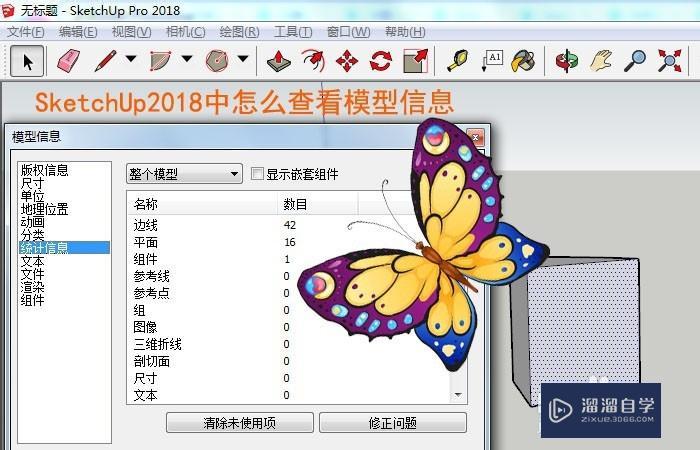The height and width of the screenshot is (450, 700).
Task: Click the 清除未使用项 button
Action: coord(240,423)
